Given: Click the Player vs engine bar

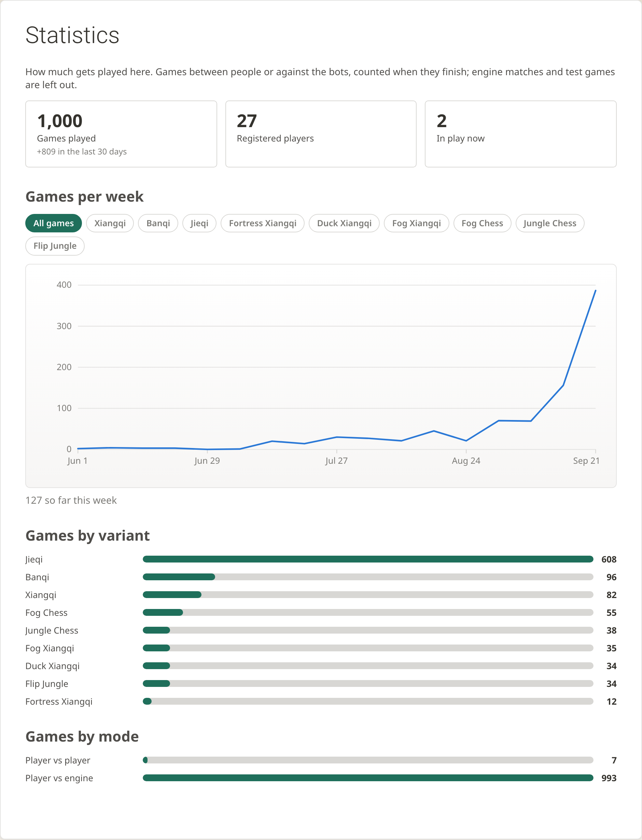Looking at the screenshot, I should [x=368, y=778].
